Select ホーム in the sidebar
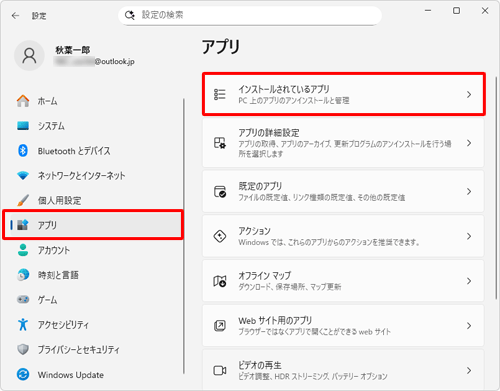 point(95,101)
